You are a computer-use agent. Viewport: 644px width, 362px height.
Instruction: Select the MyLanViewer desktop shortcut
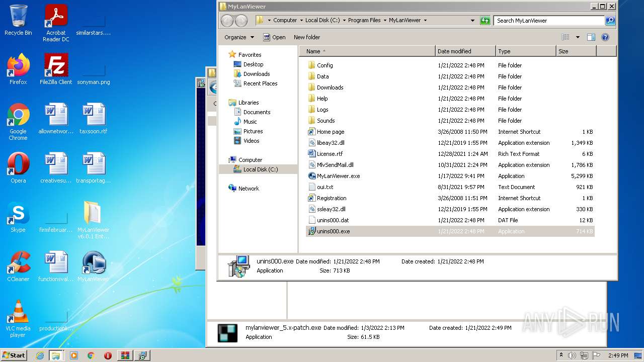(94, 266)
